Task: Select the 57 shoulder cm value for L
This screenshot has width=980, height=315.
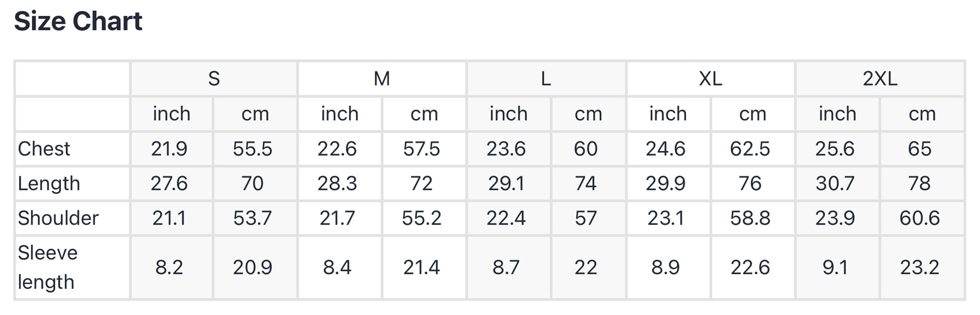Action: [x=586, y=218]
